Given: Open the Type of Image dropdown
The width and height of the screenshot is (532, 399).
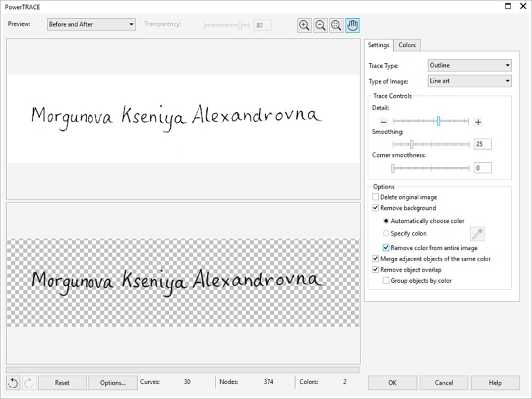Looking at the screenshot, I should [x=469, y=81].
